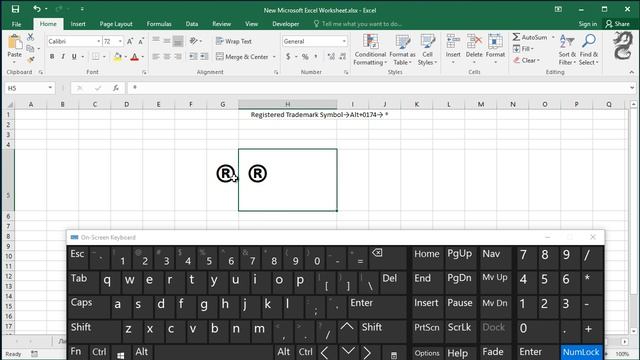
Task: Toggle Underline formatting
Action: point(74,57)
